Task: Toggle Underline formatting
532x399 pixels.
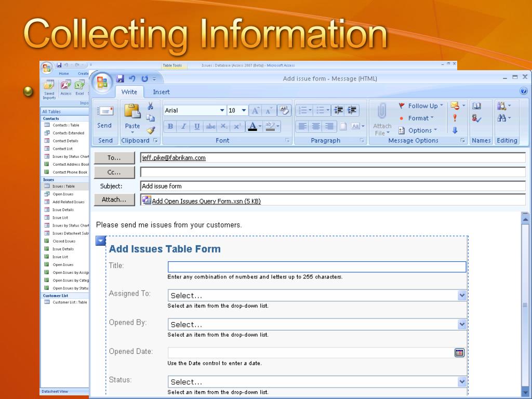Action: point(197,126)
